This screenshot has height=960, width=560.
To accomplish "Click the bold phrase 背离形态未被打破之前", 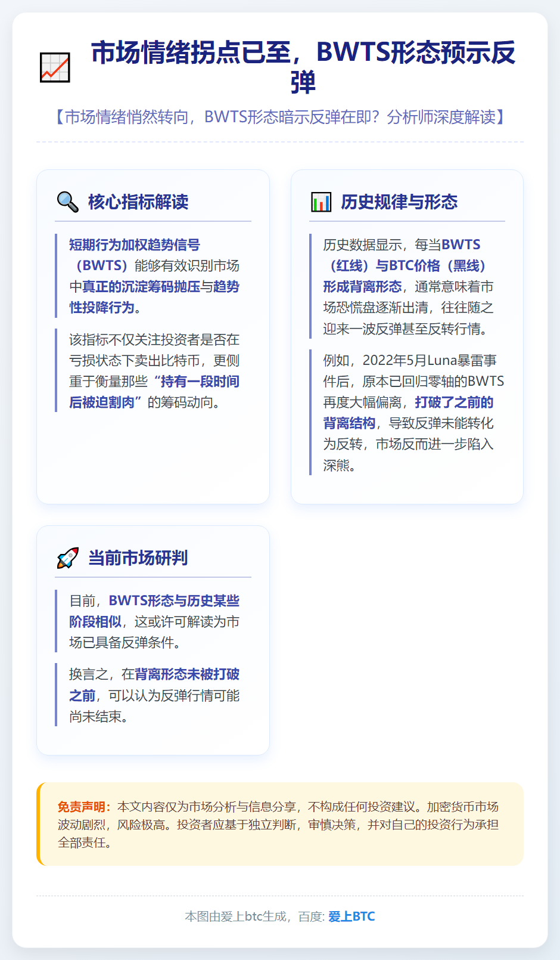I will (x=154, y=685).
